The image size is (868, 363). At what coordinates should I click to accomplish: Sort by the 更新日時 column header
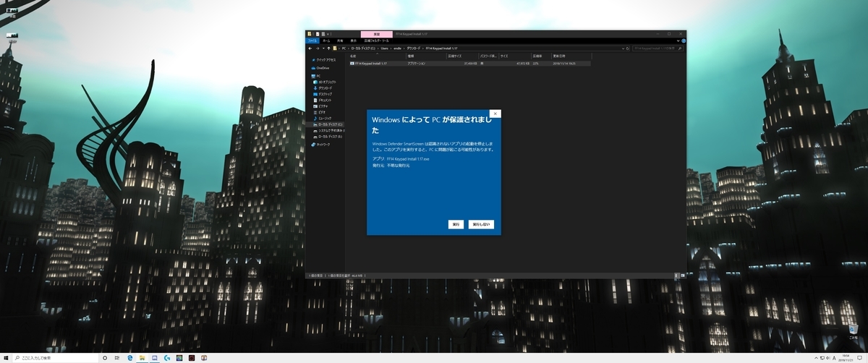570,56
